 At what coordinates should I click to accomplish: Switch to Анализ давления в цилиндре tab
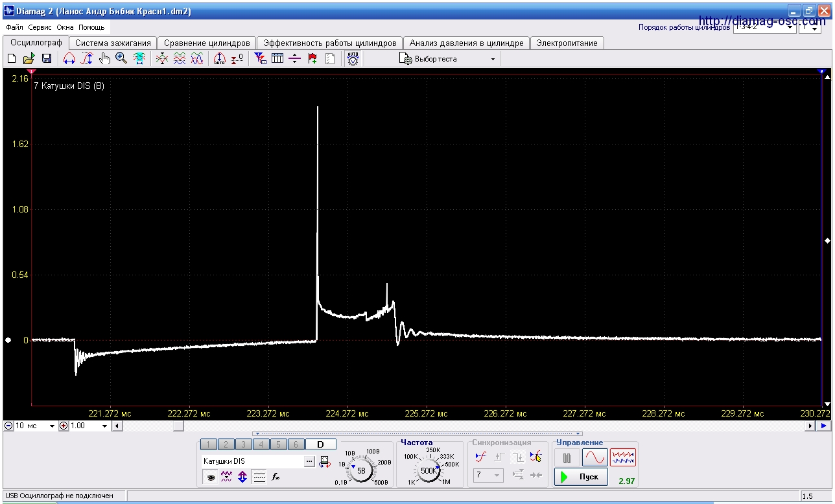(466, 43)
